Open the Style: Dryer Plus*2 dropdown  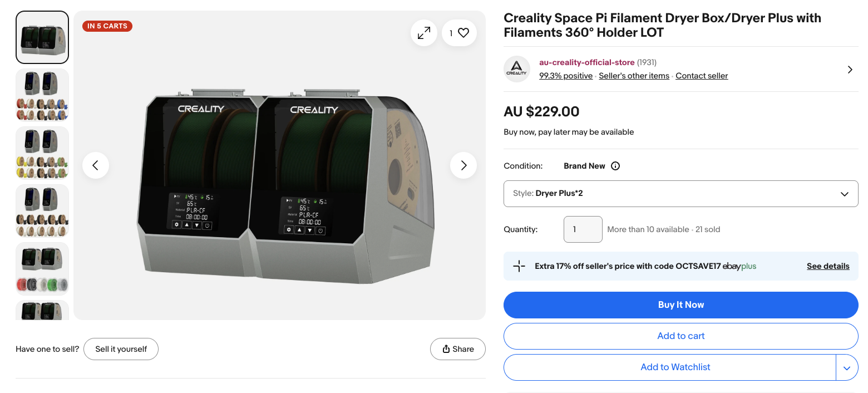pos(680,194)
